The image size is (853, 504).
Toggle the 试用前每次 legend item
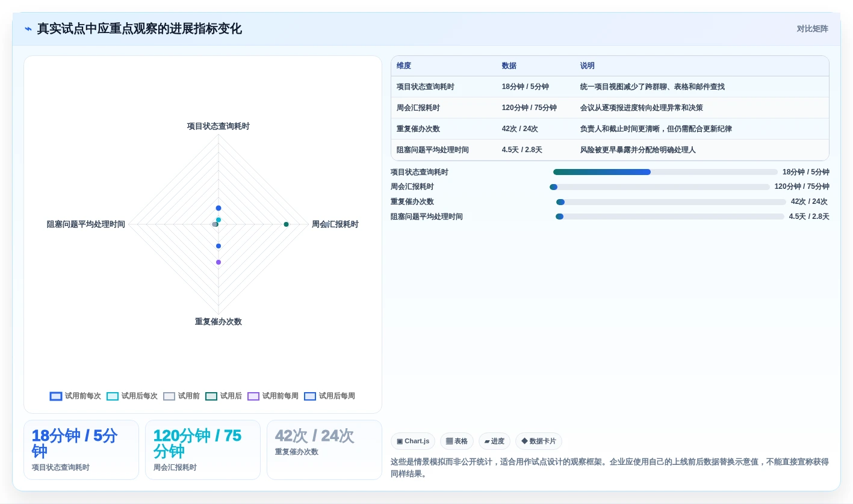75,396
